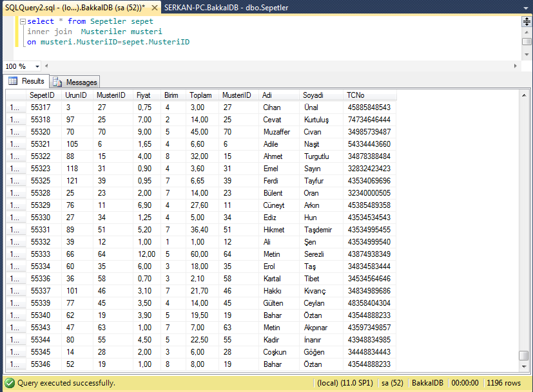Select the SepetID column header
The width and height of the screenshot is (533, 392).
click(43, 95)
